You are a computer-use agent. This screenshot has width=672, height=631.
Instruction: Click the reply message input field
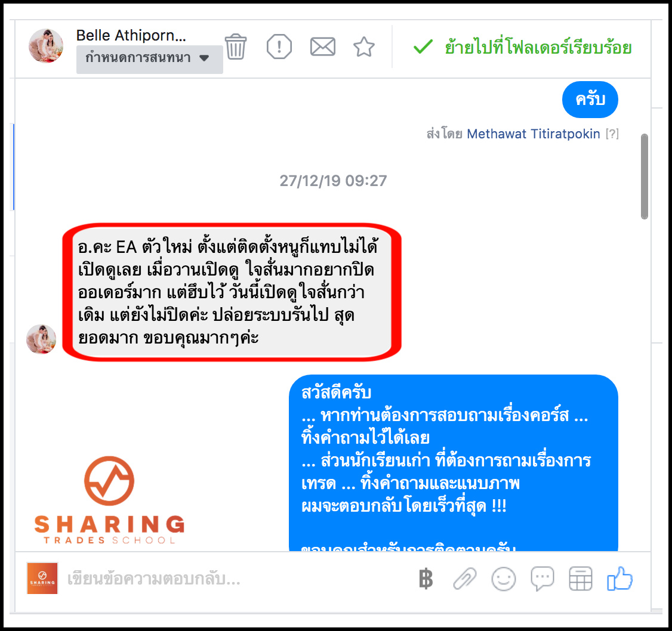(236, 579)
